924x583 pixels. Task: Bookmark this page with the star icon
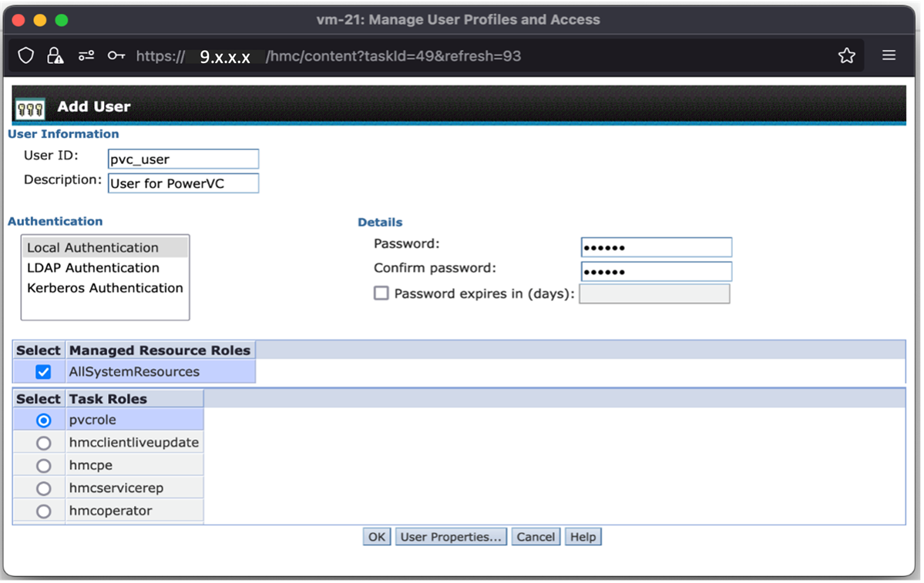pyautogui.click(x=846, y=55)
